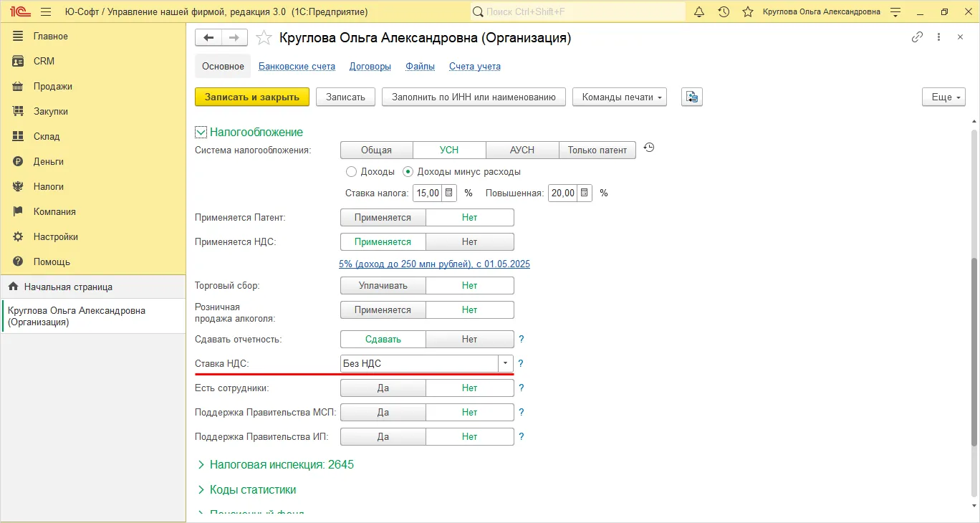Show notifications bell
Viewport: 980px width, 523px height.
pos(699,12)
